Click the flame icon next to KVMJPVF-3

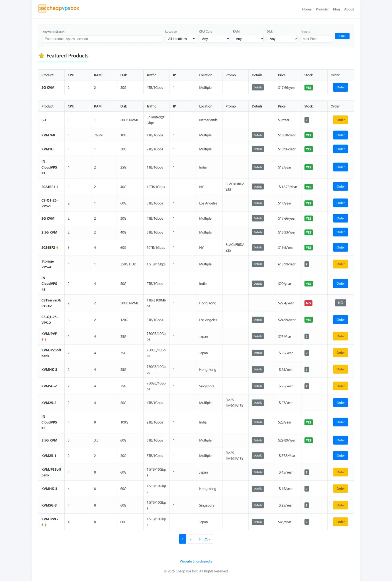pos(45,525)
